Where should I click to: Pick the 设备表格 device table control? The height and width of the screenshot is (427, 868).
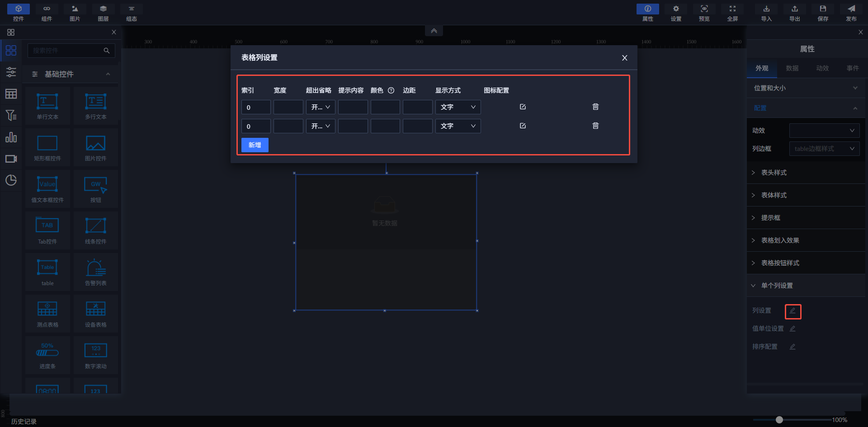click(x=96, y=314)
